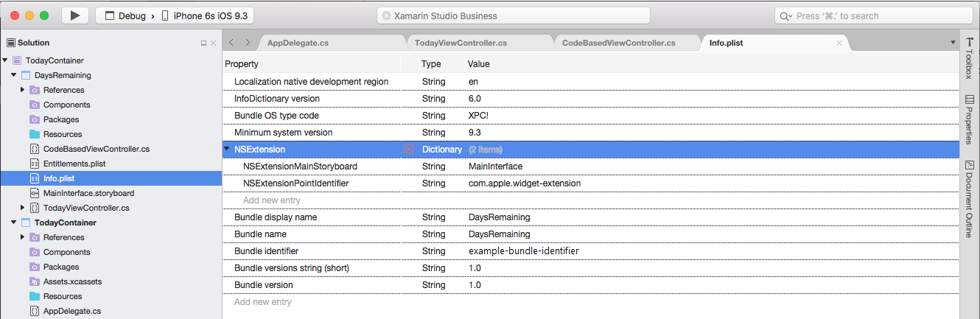The image size is (980, 319).
Task: Collapse the DaysRemaining project node
Action: tap(14, 75)
